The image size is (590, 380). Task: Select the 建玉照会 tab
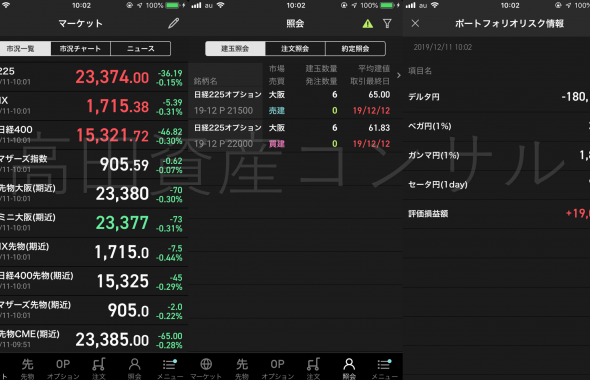235,49
